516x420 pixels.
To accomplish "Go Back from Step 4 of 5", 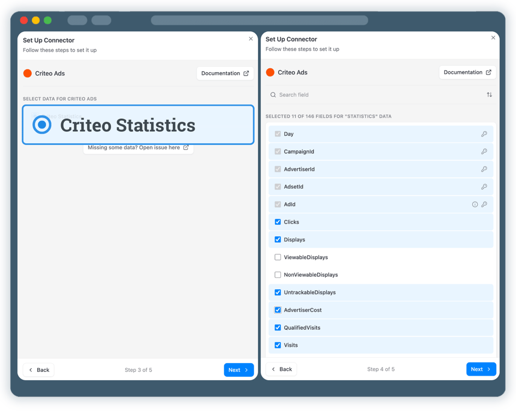I will pos(282,369).
